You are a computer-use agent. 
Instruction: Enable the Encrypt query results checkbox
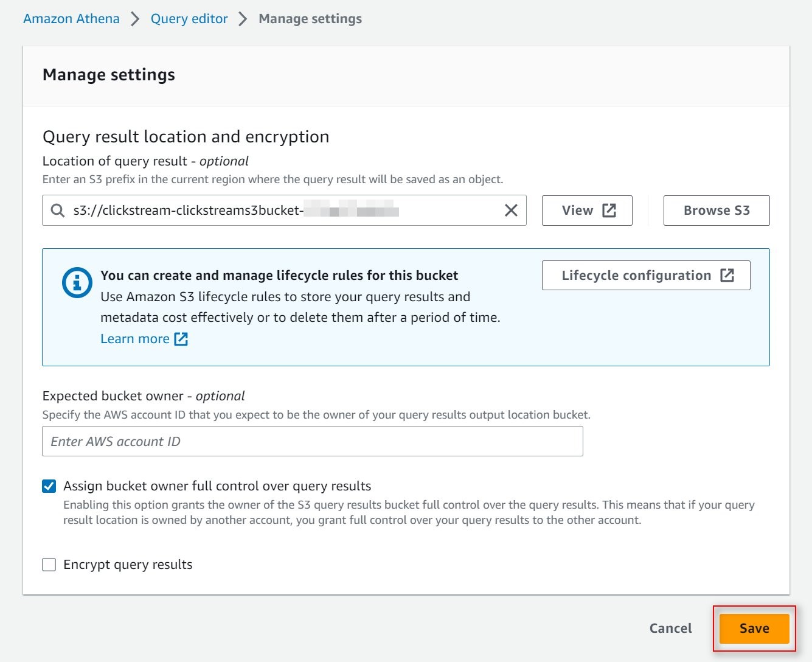click(49, 565)
